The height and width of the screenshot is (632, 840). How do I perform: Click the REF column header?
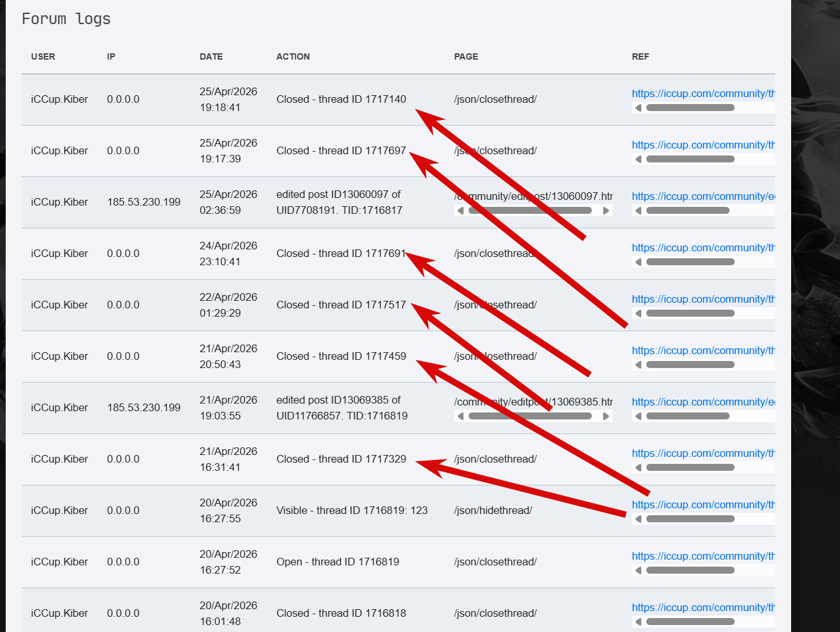(641, 56)
